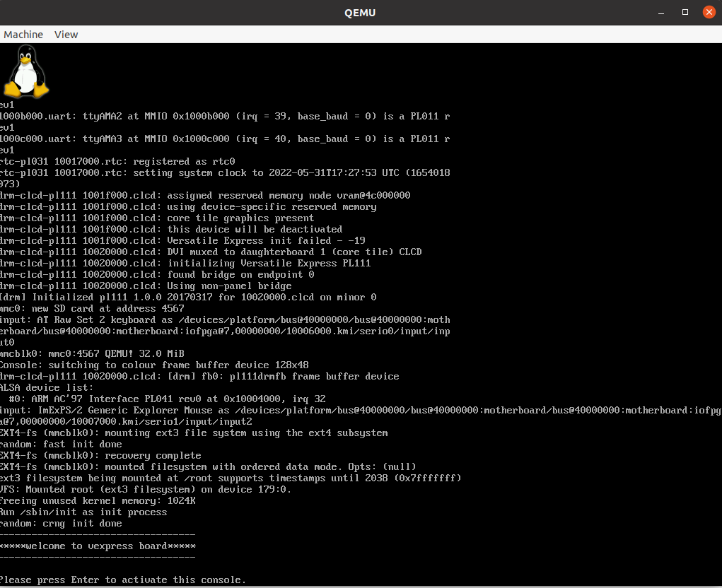Maximize the QEMU window
The height and width of the screenshot is (588, 722).
coord(685,13)
